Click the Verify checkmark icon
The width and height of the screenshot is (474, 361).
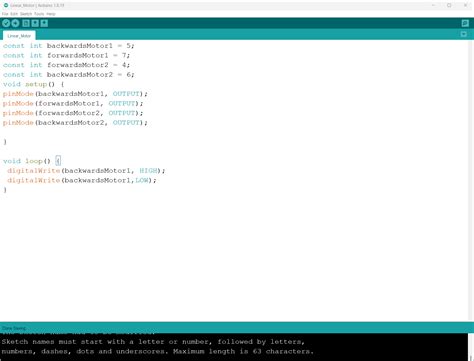[x=6, y=23]
